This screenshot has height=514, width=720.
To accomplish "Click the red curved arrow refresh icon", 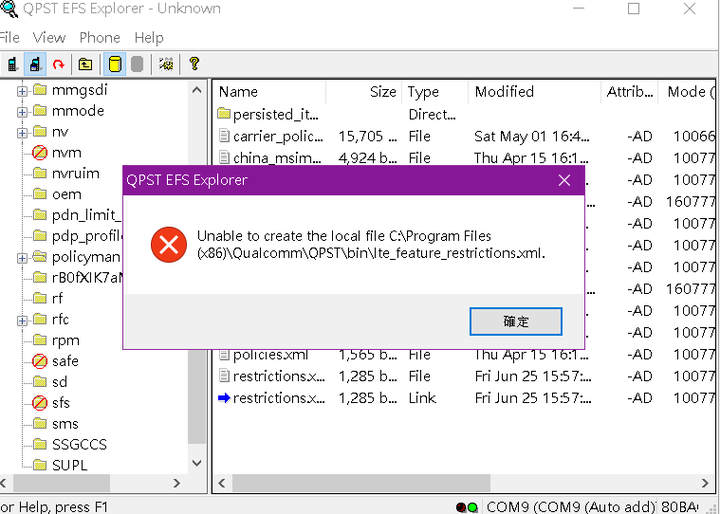I will point(58,64).
